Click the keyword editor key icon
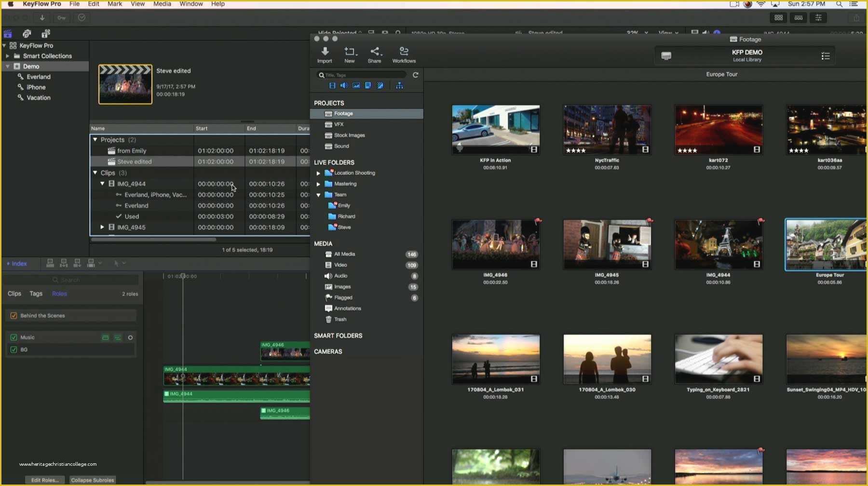Image resolution: width=868 pixels, height=486 pixels. coord(61,18)
